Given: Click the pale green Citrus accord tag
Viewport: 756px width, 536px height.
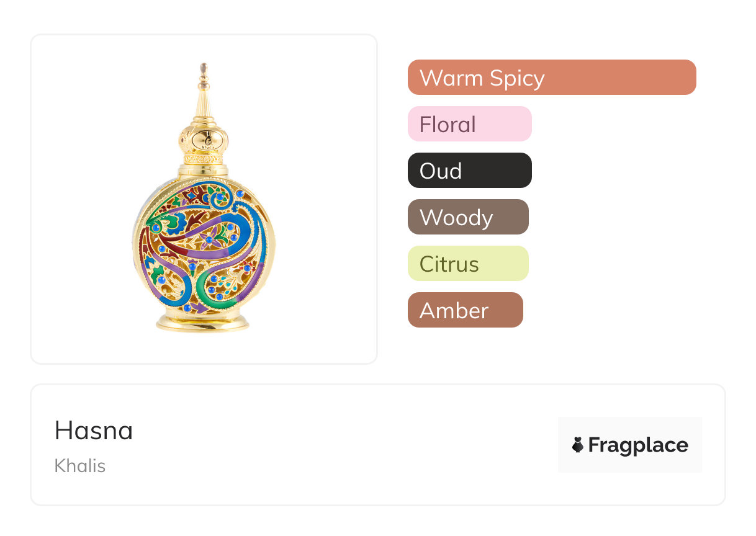Looking at the screenshot, I should pos(468,264).
